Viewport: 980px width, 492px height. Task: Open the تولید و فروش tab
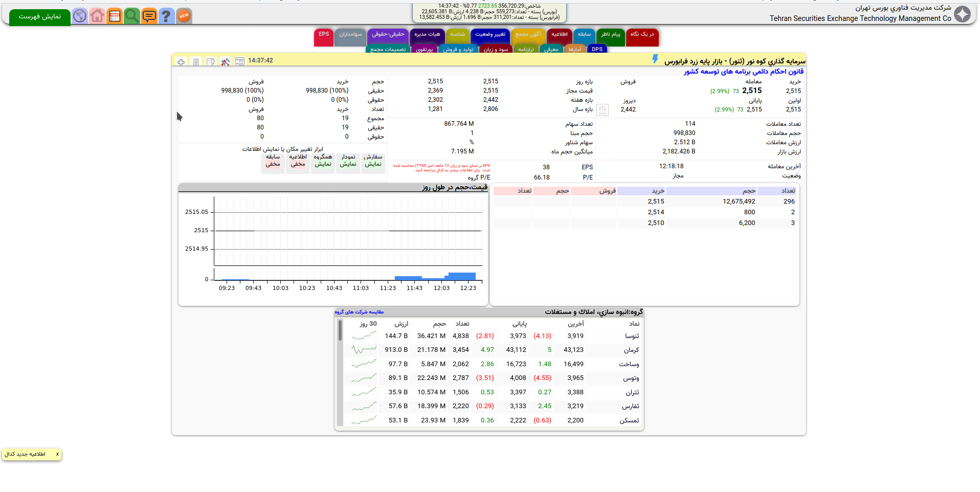pyautogui.click(x=458, y=49)
